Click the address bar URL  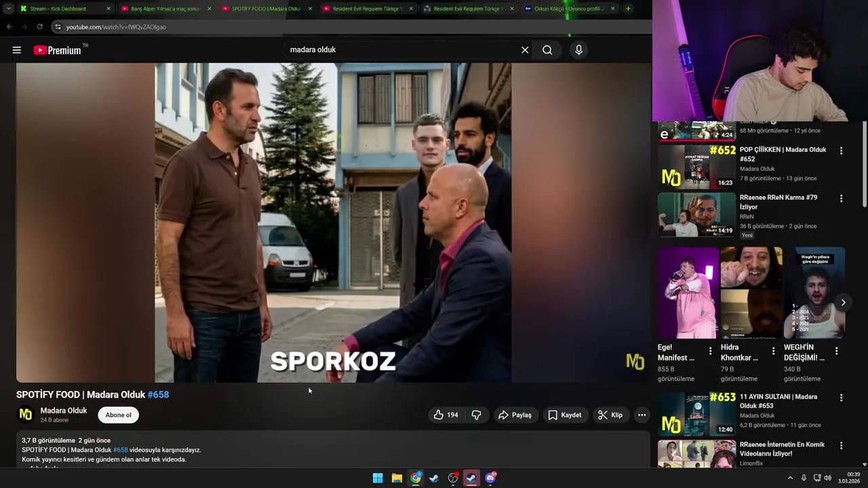116,27
